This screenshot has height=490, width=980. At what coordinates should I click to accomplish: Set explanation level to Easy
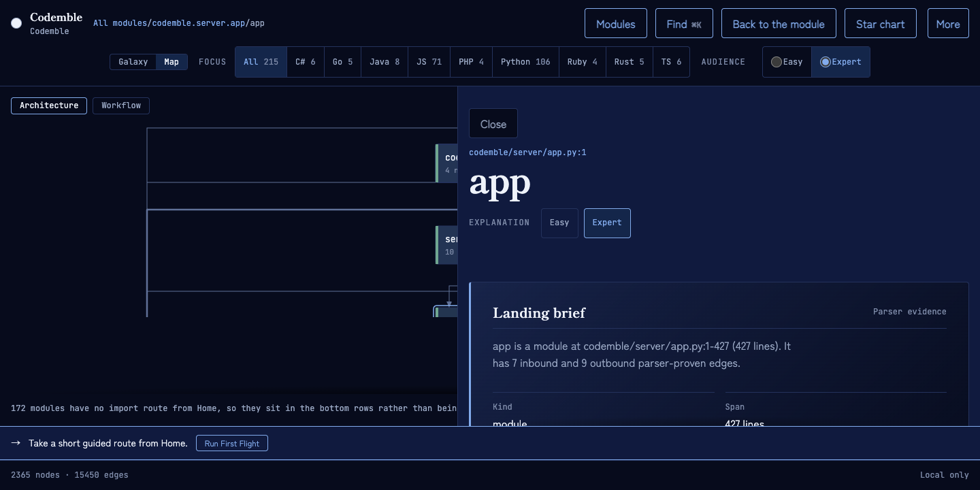(x=559, y=223)
